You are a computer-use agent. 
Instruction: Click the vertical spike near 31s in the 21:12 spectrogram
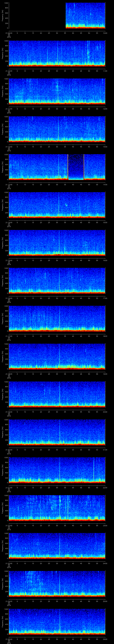coord(58,129)
